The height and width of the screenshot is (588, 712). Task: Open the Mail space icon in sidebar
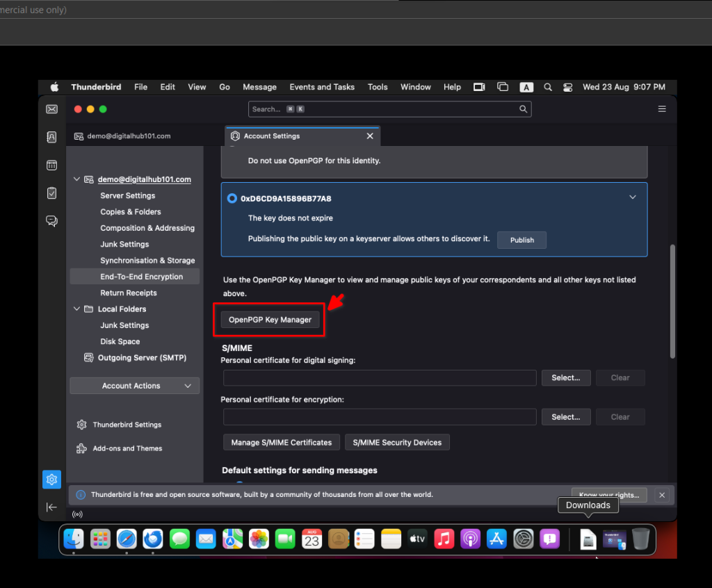point(51,109)
